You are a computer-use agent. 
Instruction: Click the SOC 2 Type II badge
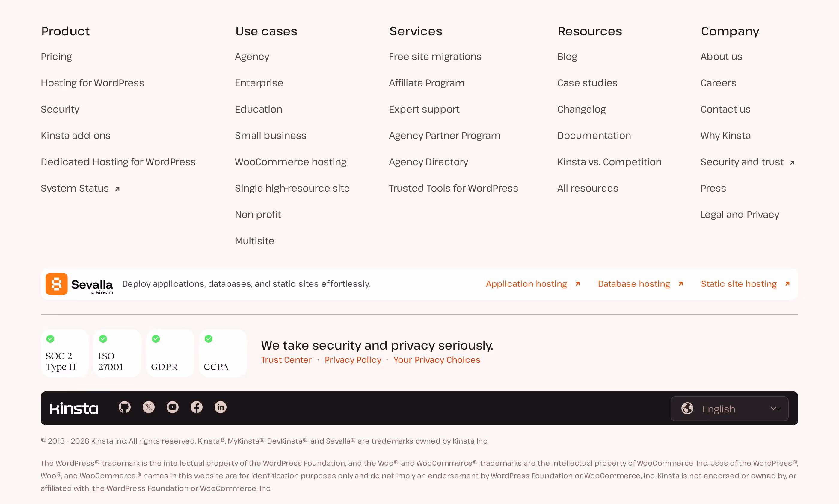tap(65, 353)
